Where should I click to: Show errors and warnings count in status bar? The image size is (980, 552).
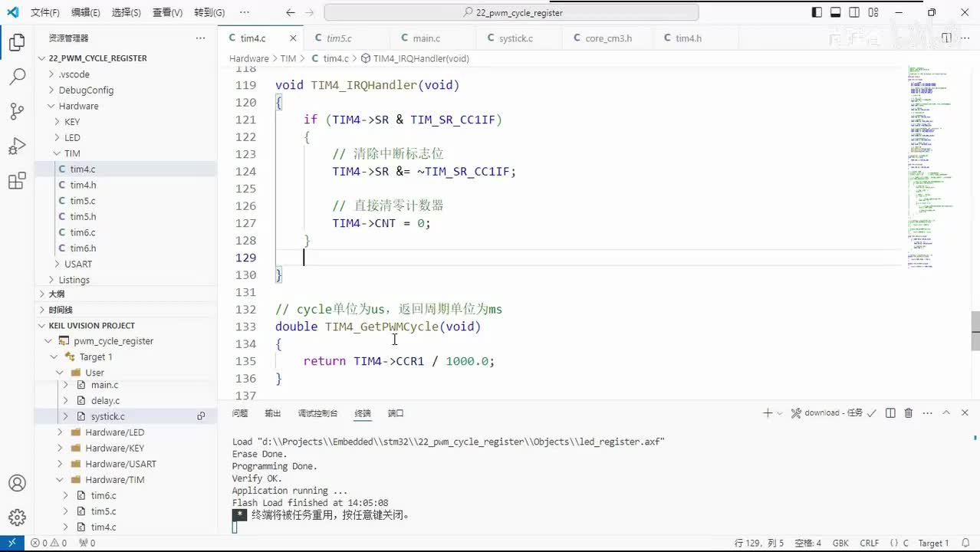[x=48, y=543]
